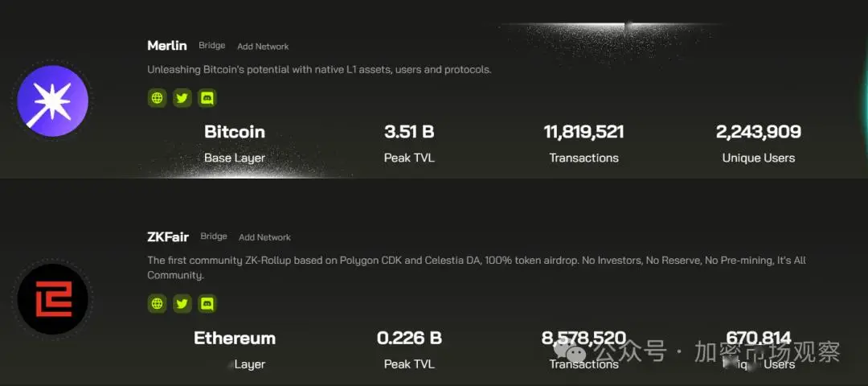
Task: Select Merlin's 11,819,521 transactions figure
Action: click(584, 132)
